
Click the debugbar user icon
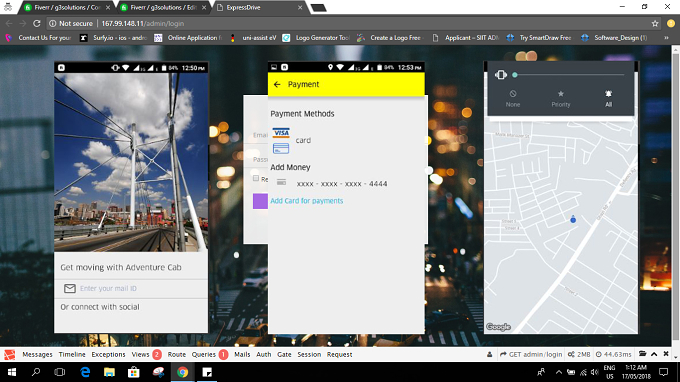point(490,355)
